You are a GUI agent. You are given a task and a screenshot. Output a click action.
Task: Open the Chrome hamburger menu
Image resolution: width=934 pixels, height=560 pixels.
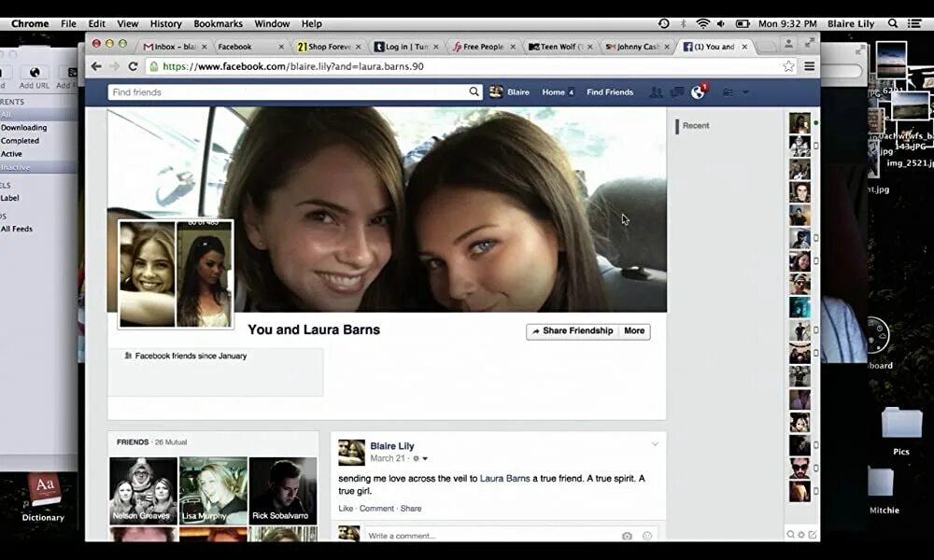point(809,66)
